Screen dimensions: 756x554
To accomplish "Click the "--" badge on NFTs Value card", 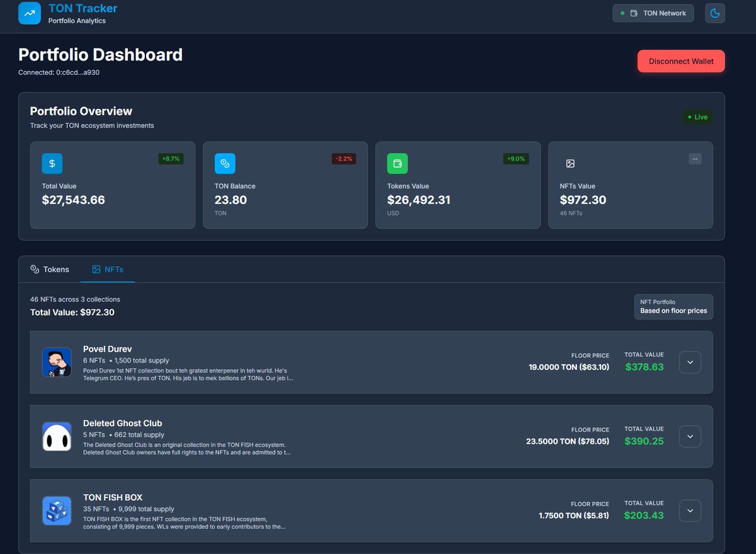I will coord(695,159).
